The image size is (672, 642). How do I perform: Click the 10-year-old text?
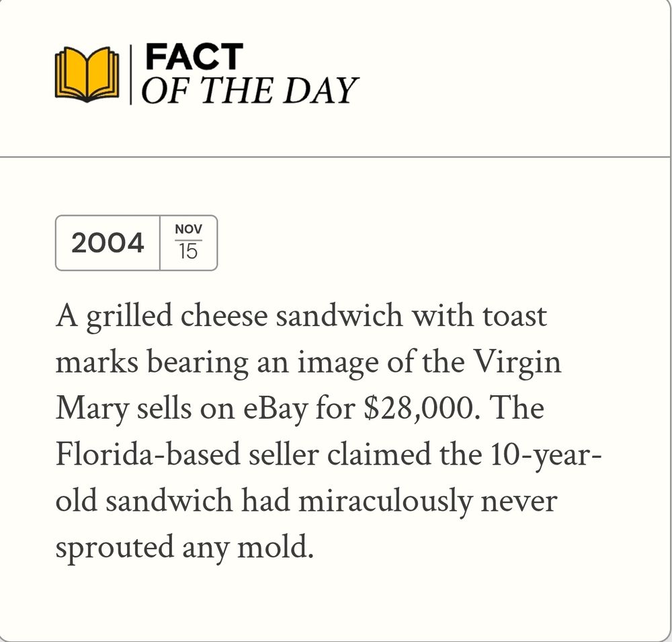pyautogui.click(x=329, y=477)
